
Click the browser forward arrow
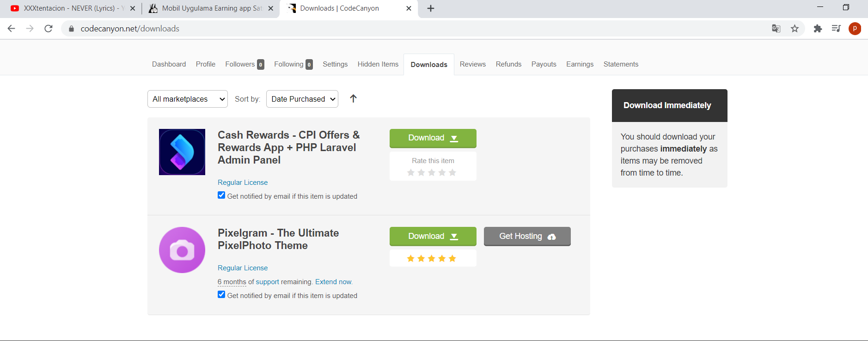coord(30,29)
